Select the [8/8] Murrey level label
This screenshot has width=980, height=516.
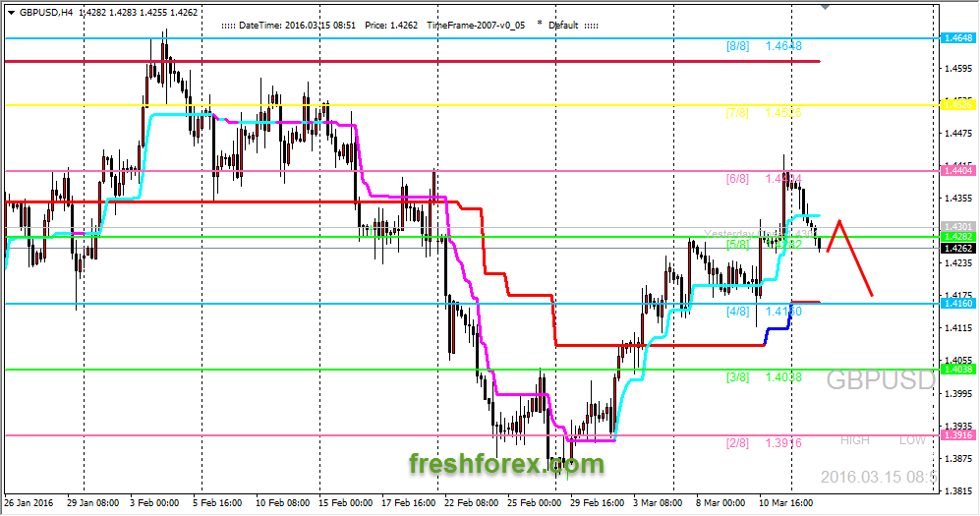(737, 46)
